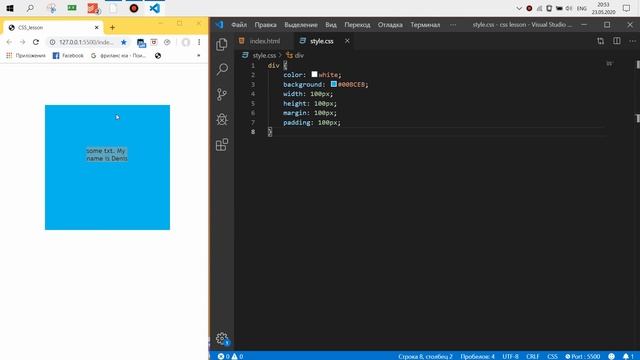This screenshot has height=360, width=640.
Task: Close the CSS_lesson Chrome tab
Action: pyautogui.click(x=97, y=27)
